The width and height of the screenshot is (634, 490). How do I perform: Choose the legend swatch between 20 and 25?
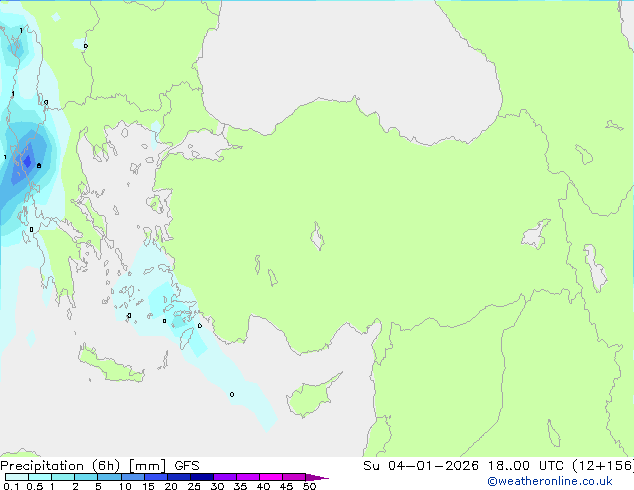[179, 477]
